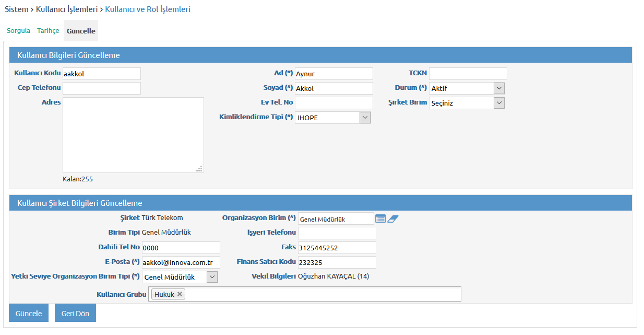The height and width of the screenshot is (335, 644).
Task: Clear Organizasyon Birim with the eraser icon
Action: point(393,219)
